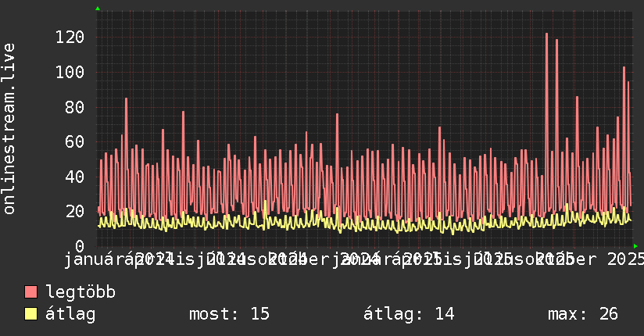Select the 'átlag' legend label next to yellow swatch
The height and width of the screenshot is (336, 644).
(x=70, y=314)
